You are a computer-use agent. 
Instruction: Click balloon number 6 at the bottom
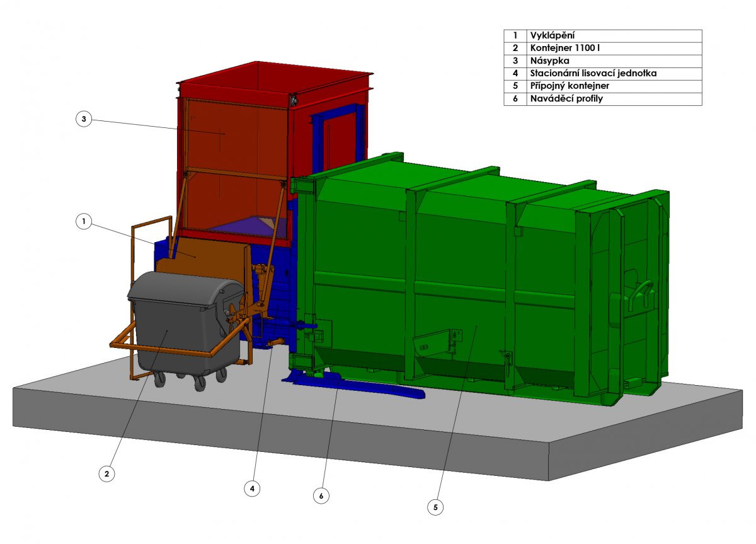321,496
